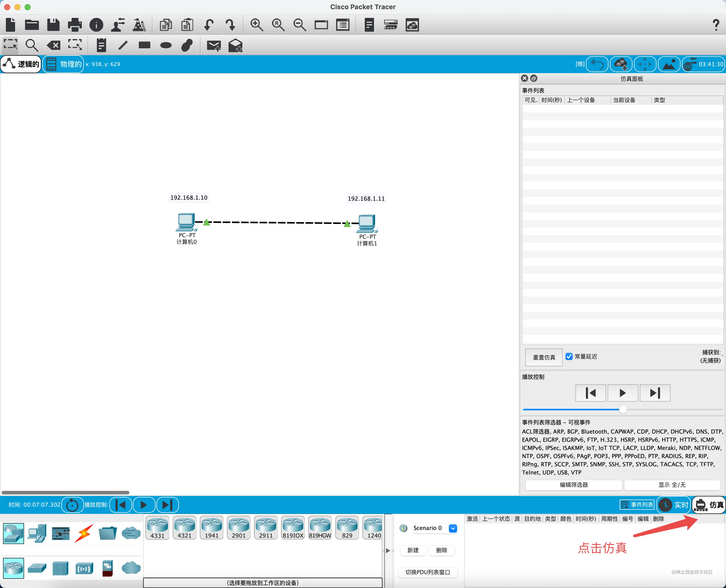Zoom out on the workspace
726x588 pixels.
click(300, 25)
